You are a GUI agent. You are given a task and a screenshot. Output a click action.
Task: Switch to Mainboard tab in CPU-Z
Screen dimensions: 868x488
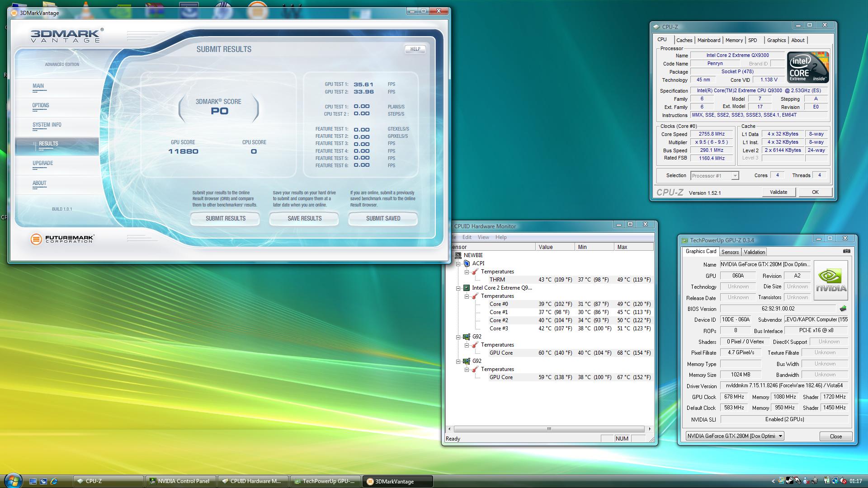(x=708, y=40)
